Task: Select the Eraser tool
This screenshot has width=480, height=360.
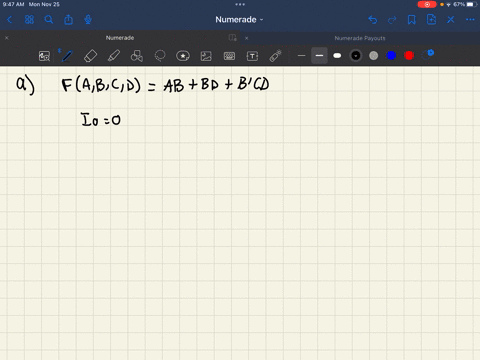Action: [x=90, y=56]
